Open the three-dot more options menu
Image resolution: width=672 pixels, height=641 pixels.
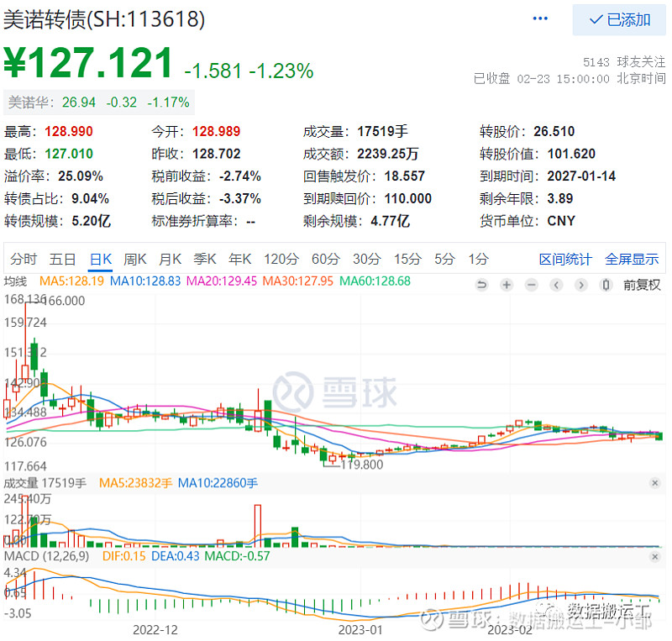click(540, 18)
